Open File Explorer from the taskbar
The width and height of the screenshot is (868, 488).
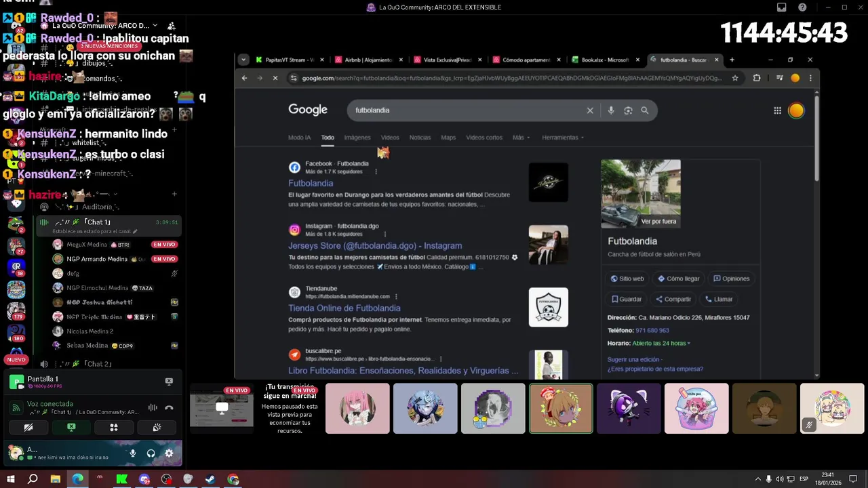(56, 479)
